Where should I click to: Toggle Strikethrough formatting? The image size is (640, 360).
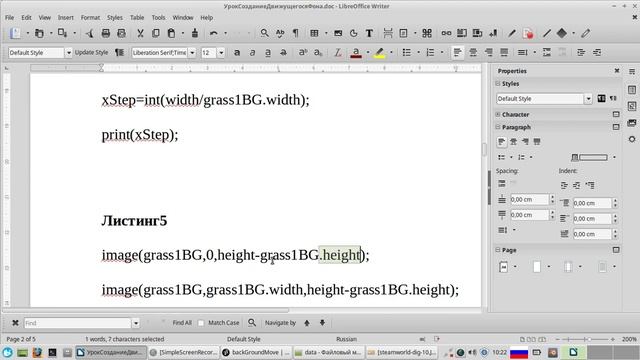(x=283, y=53)
